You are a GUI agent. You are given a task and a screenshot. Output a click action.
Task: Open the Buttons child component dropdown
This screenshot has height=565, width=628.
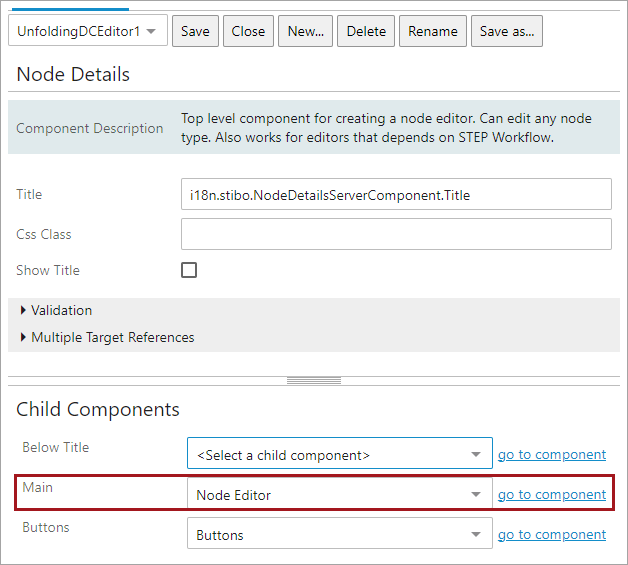[339, 535]
